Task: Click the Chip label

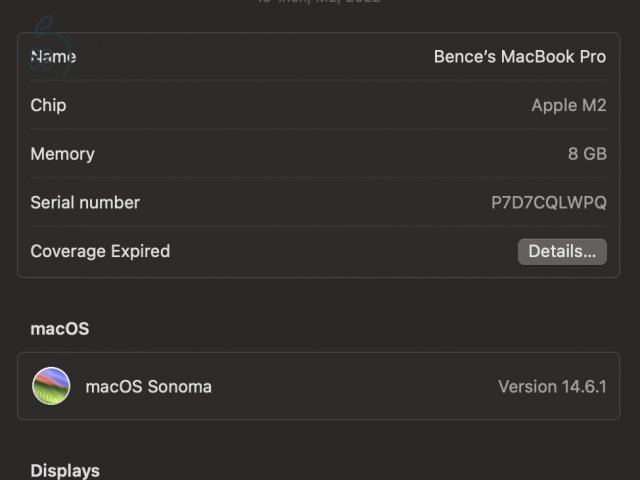Action: click(48, 105)
